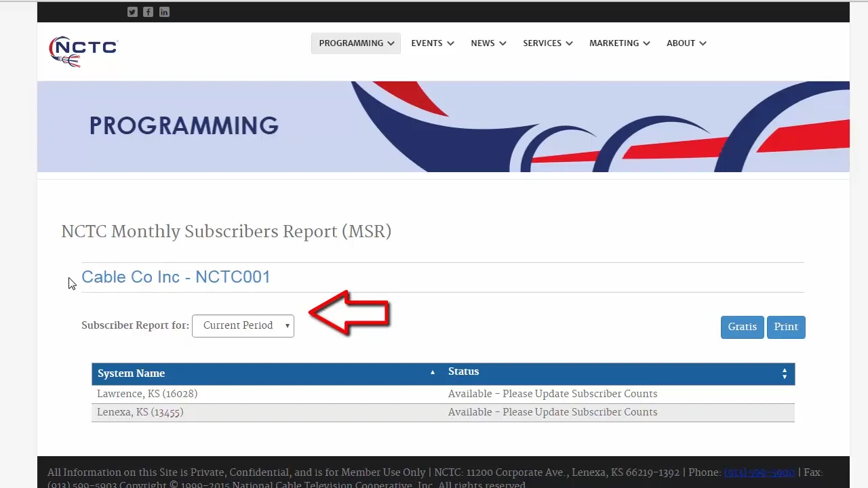Click the Status column header
The image size is (868, 488).
[464, 371]
